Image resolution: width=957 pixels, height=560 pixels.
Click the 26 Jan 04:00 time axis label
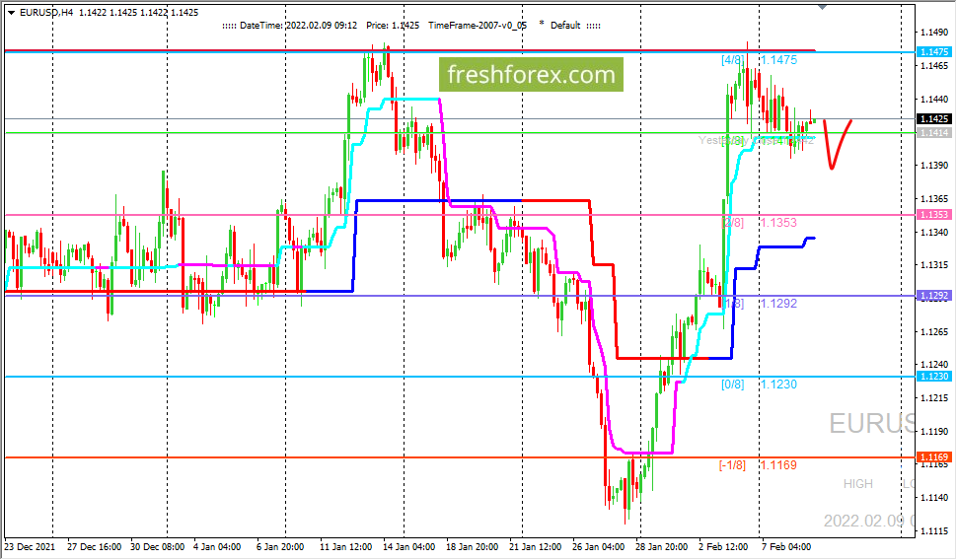pos(599,547)
